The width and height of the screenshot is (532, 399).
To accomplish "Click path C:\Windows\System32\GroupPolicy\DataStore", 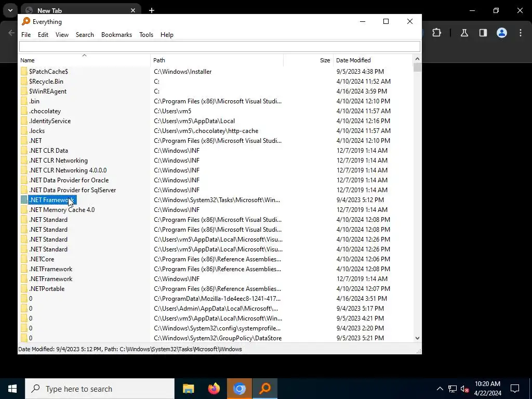I will pos(218,338).
